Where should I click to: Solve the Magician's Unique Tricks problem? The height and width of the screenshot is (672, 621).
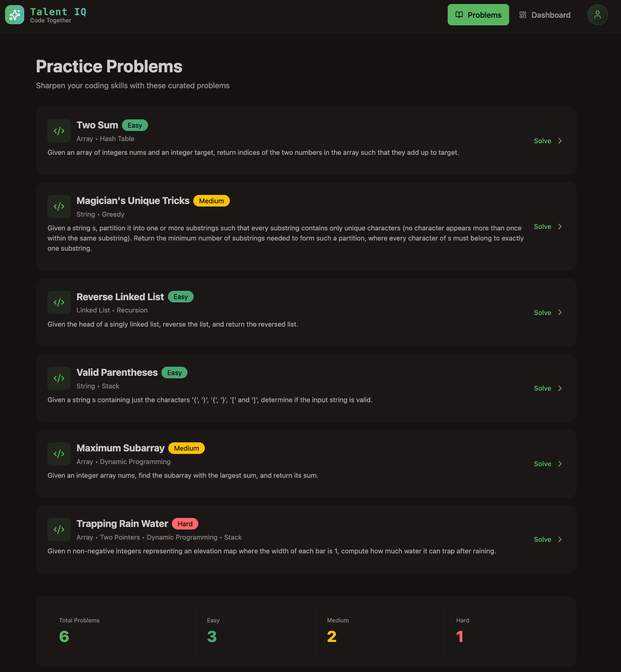tap(548, 226)
